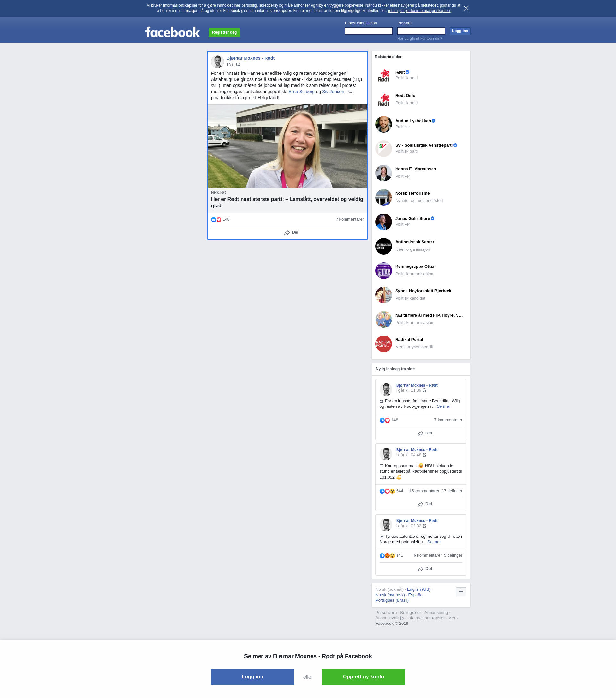616x698 pixels.
Task: Share the main post with Del
Action: pyautogui.click(x=291, y=232)
